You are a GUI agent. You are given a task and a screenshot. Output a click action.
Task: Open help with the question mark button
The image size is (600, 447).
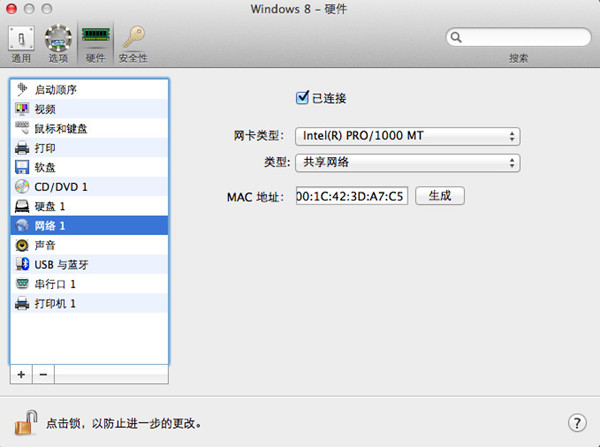[577, 423]
